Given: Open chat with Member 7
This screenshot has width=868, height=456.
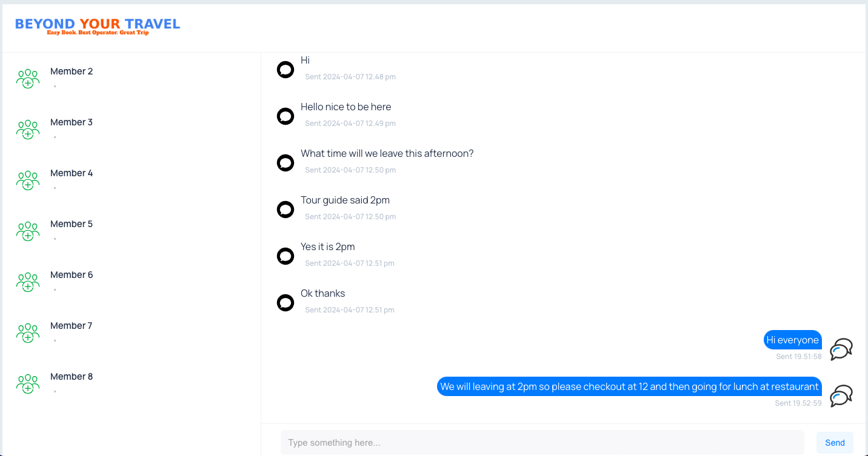Looking at the screenshot, I should (72, 326).
